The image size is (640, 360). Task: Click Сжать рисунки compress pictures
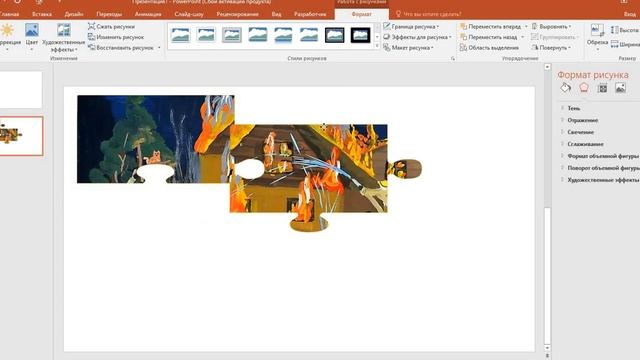(111, 26)
